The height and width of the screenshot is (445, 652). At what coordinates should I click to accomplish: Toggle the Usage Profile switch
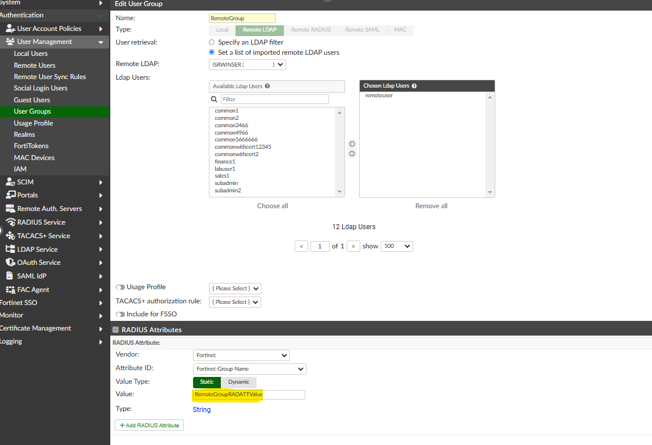click(x=120, y=287)
